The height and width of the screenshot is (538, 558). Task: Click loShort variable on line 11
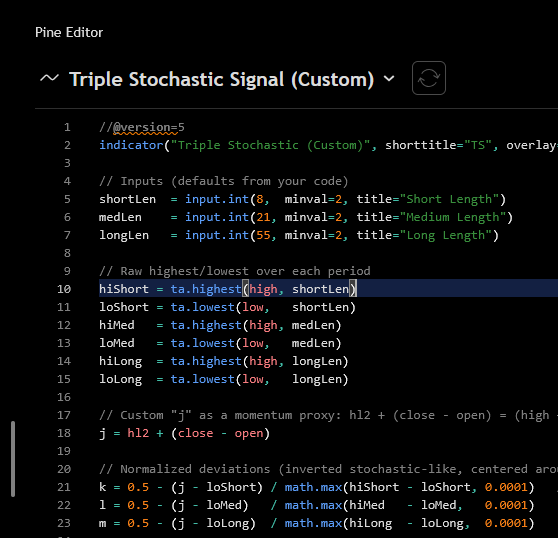point(124,307)
